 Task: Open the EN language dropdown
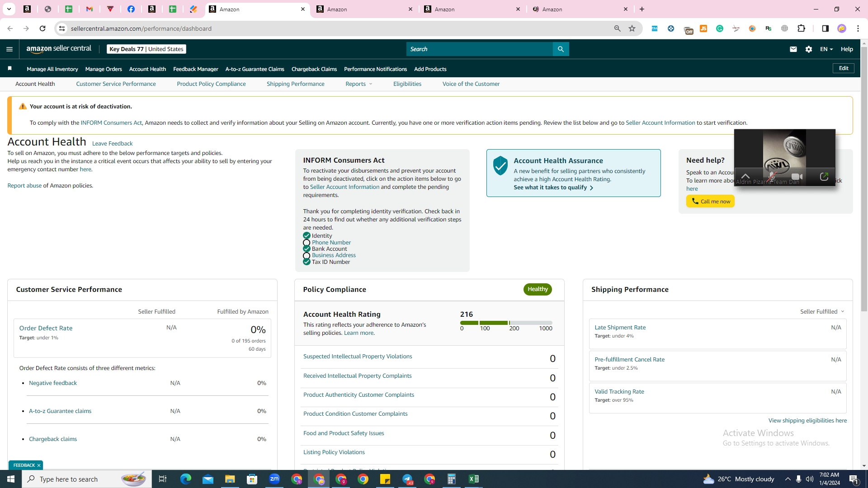click(826, 49)
